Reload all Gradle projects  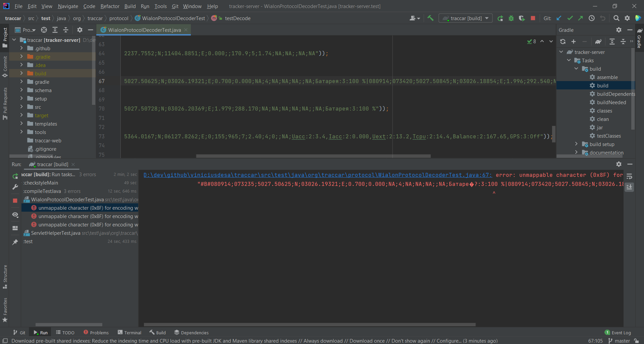[563, 42]
